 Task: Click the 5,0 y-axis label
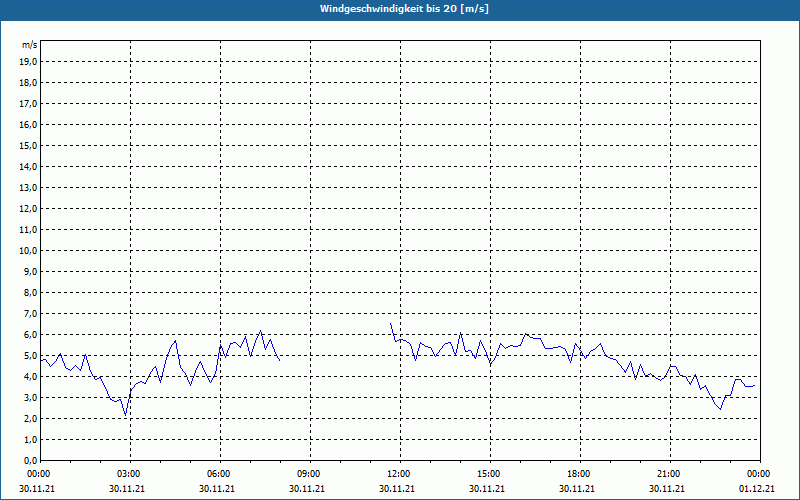[31, 356]
